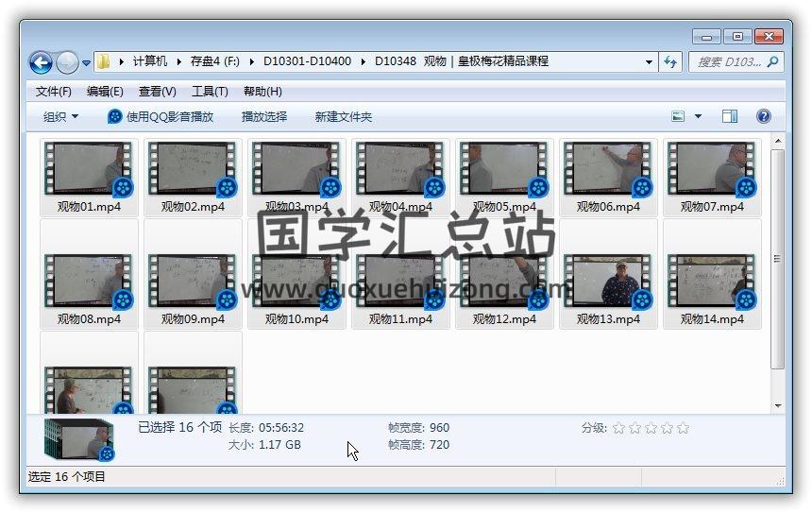Navigate to D10301-D10400 in the breadcrumb

[x=307, y=61]
